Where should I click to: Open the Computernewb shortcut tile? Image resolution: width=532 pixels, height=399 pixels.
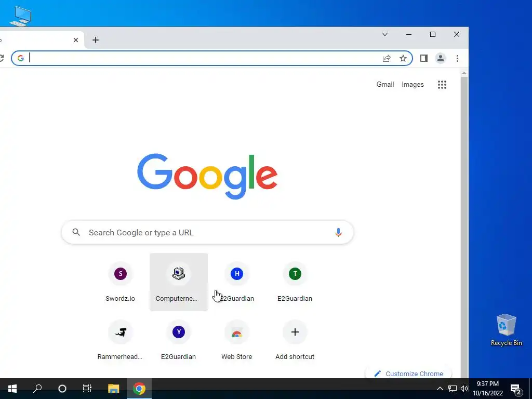point(179,282)
